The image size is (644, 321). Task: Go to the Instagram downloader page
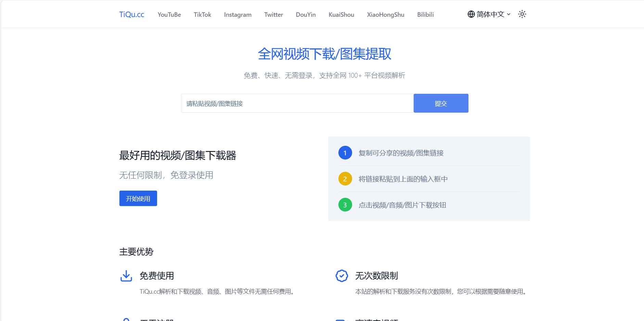pyautogui.click(x=237, y=15)
